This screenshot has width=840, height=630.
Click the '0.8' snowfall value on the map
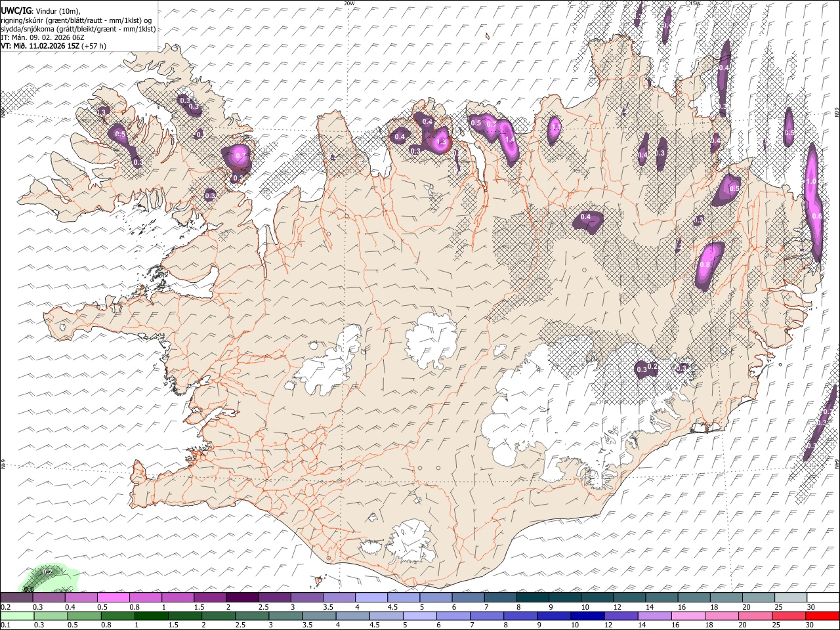(705, 264)
